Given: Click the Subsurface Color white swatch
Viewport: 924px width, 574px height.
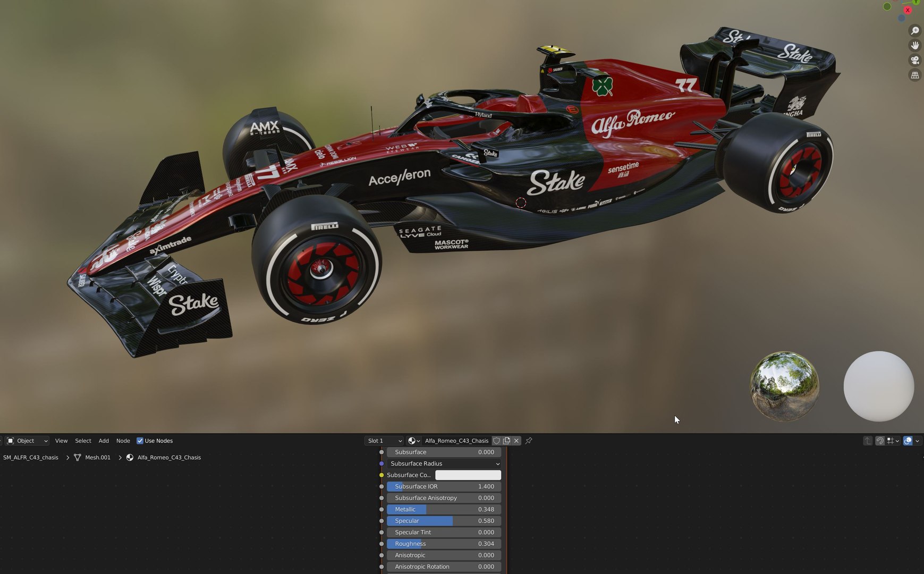Looking at the screenshot, I should tap(468, 475).
